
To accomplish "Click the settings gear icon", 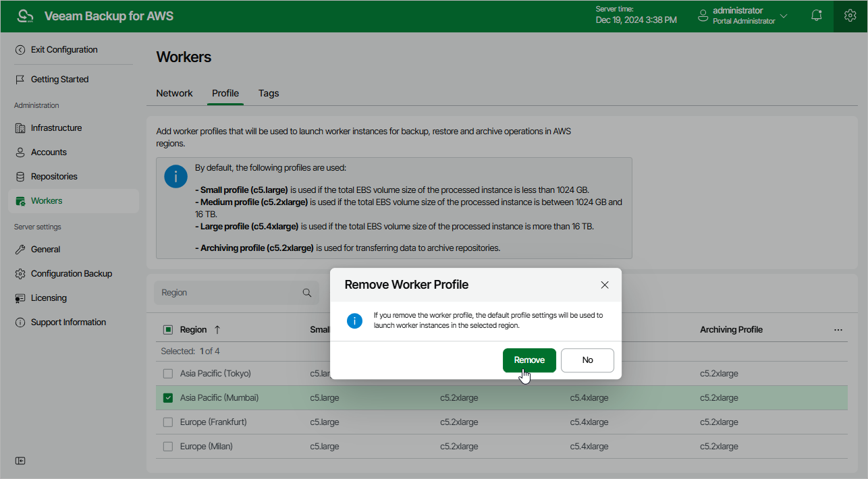I will click(x=850, y=16).
